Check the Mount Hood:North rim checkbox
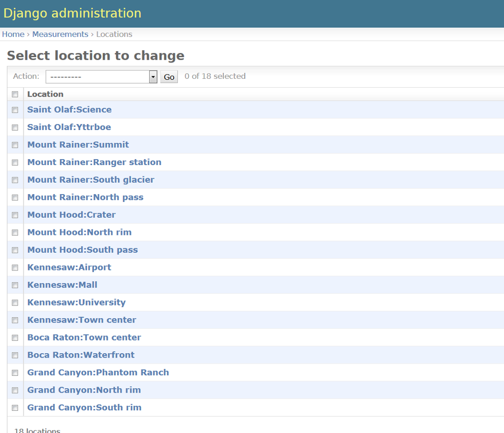 click(x=15, y=233)
